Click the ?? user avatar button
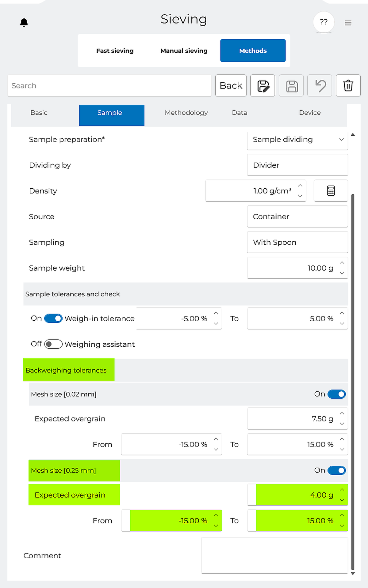This screenshot has width=368, height=588. (324, 22)
